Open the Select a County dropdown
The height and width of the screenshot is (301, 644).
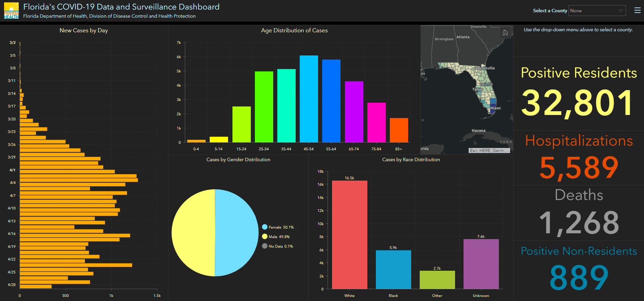pyautogui.click(x=598, y=11)
